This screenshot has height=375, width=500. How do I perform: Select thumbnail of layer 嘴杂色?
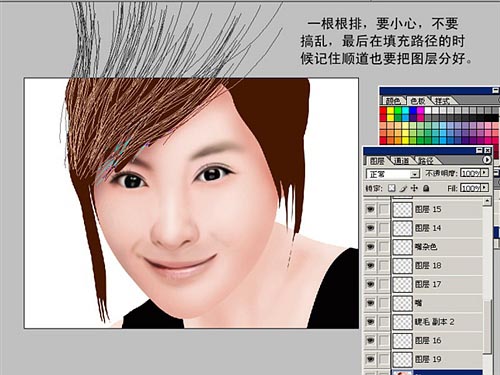point(402,247)
